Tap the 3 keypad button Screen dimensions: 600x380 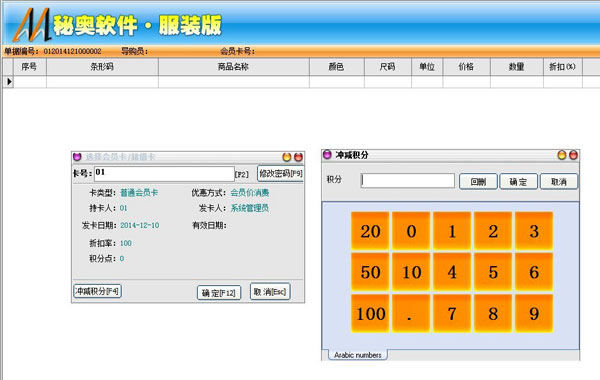pyautogui.click(x=534, y=231)
